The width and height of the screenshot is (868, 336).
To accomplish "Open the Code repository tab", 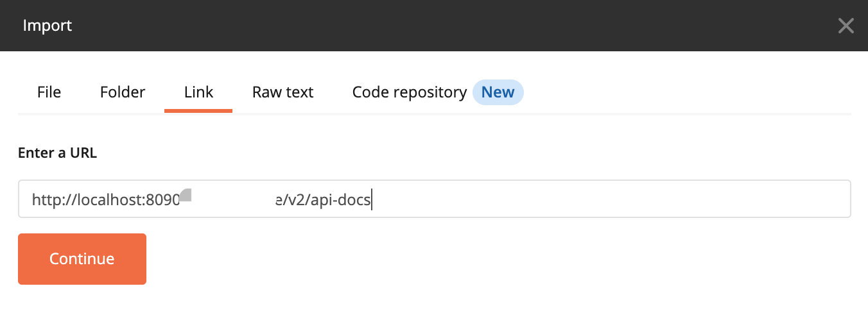I will (409, 92).
